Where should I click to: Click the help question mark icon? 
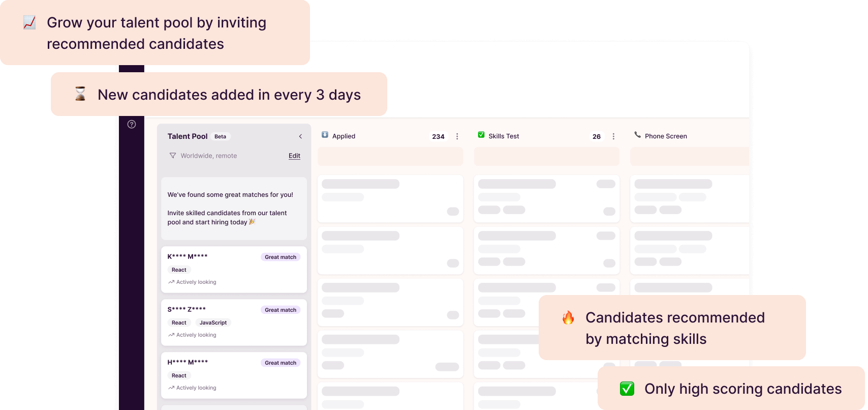132,124
